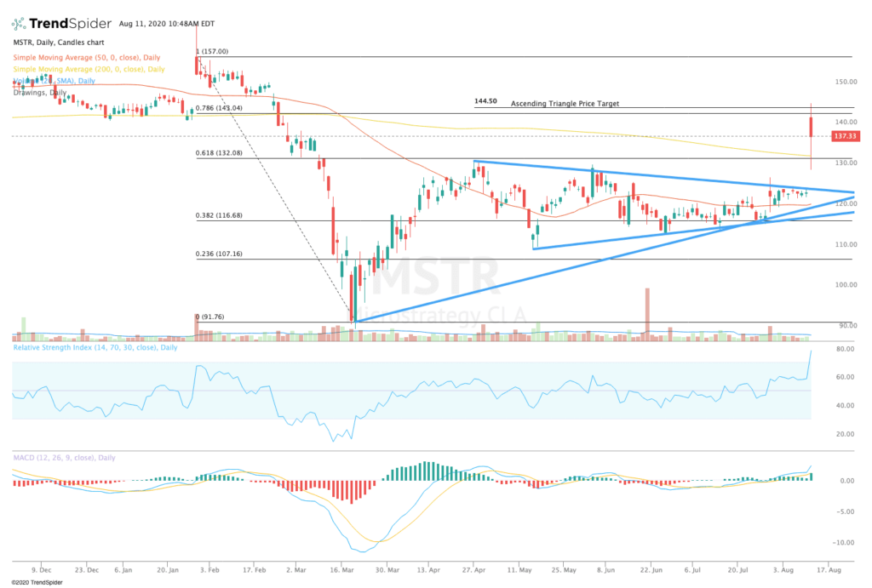Click the 1 (157.00) Fibonacci top label

(212, 51)
